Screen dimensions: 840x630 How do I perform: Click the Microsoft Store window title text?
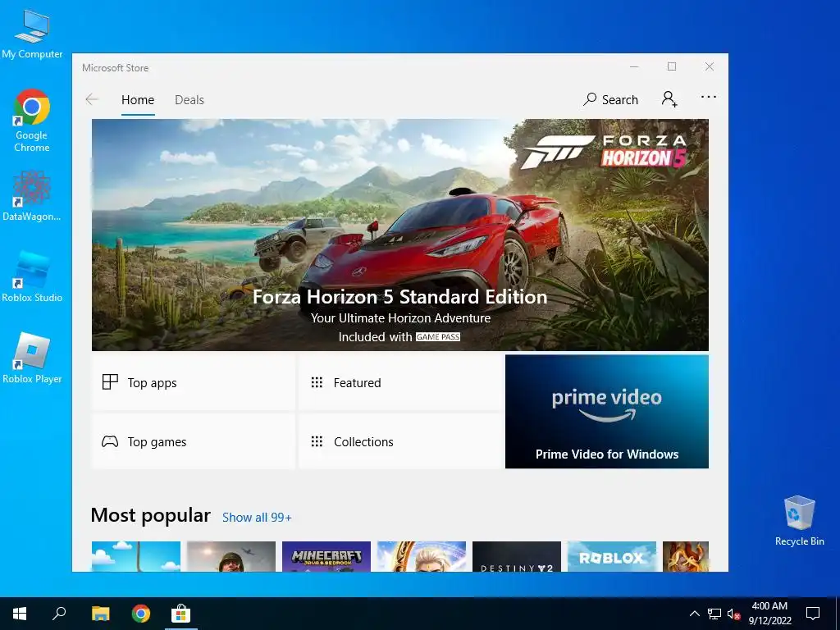115,68
